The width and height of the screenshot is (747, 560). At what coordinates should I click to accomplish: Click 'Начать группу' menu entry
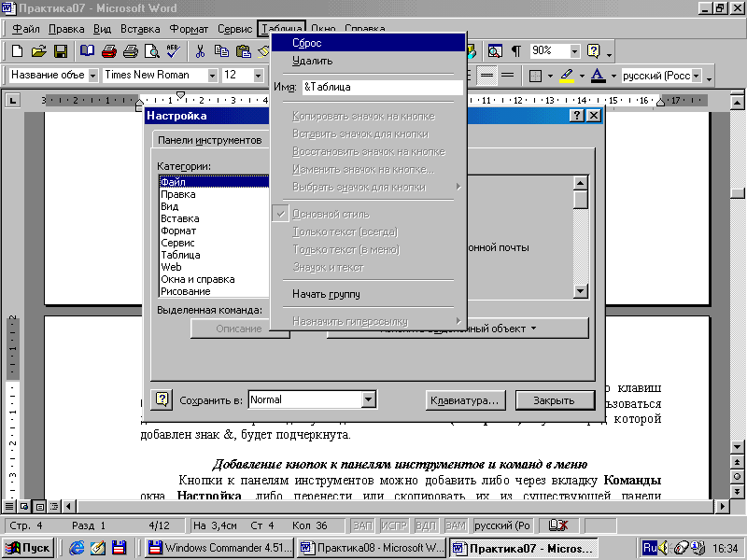click(368, 294)
